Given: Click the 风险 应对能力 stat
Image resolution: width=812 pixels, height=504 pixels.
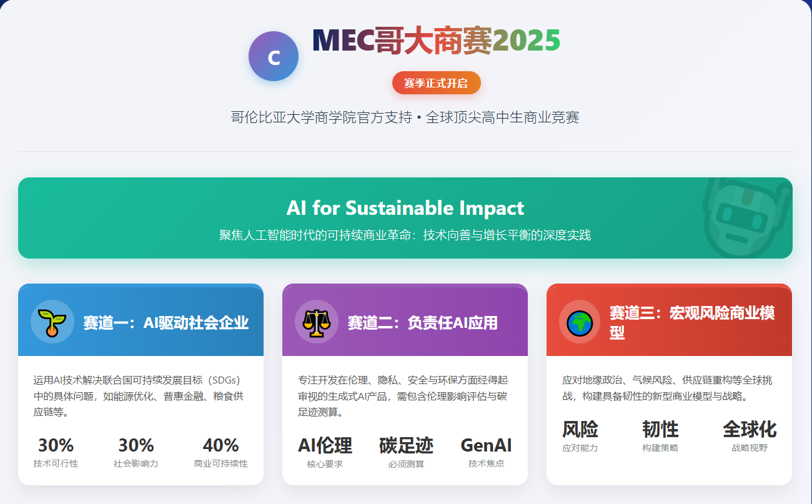Looking at the screenshot, I should (x=580, y=436).
